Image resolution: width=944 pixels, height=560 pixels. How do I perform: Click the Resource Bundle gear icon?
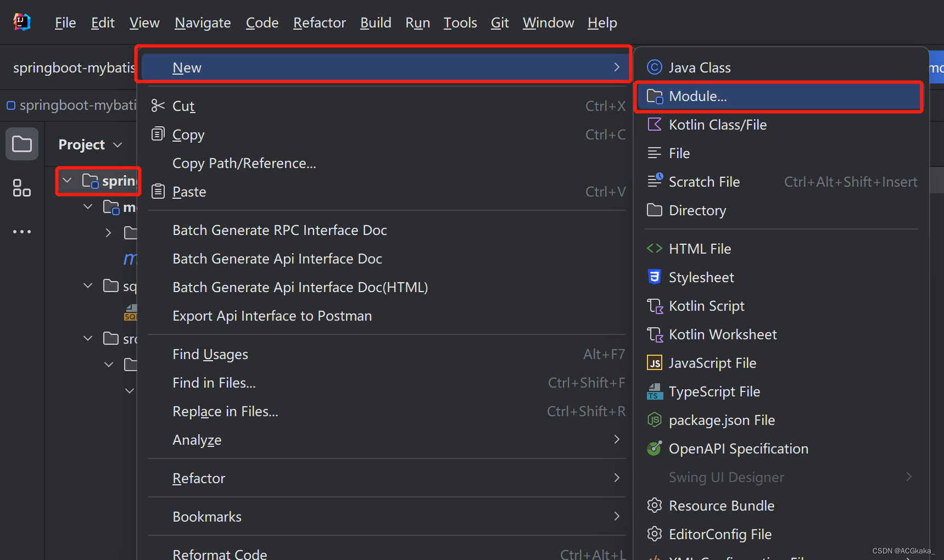coord(654,506)
